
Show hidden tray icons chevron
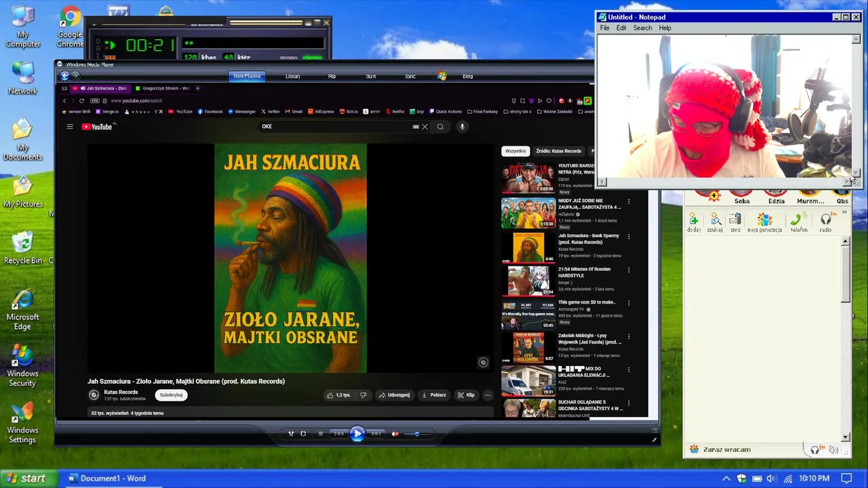tap(726, 479)
